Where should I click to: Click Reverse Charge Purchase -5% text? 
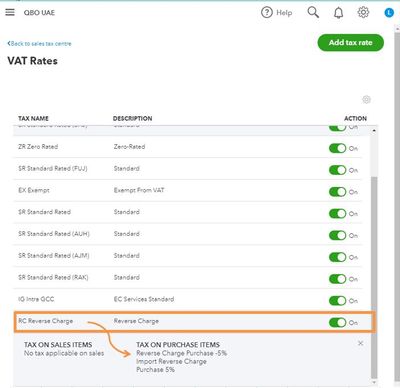coord(181,353)
